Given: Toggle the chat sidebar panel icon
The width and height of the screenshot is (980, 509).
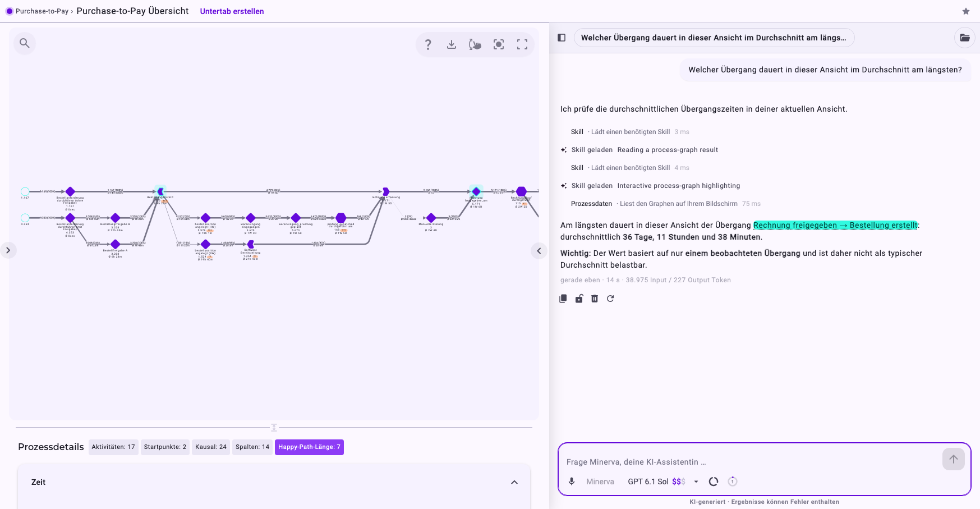Looking at the screenshot, I should click(562, 38).
